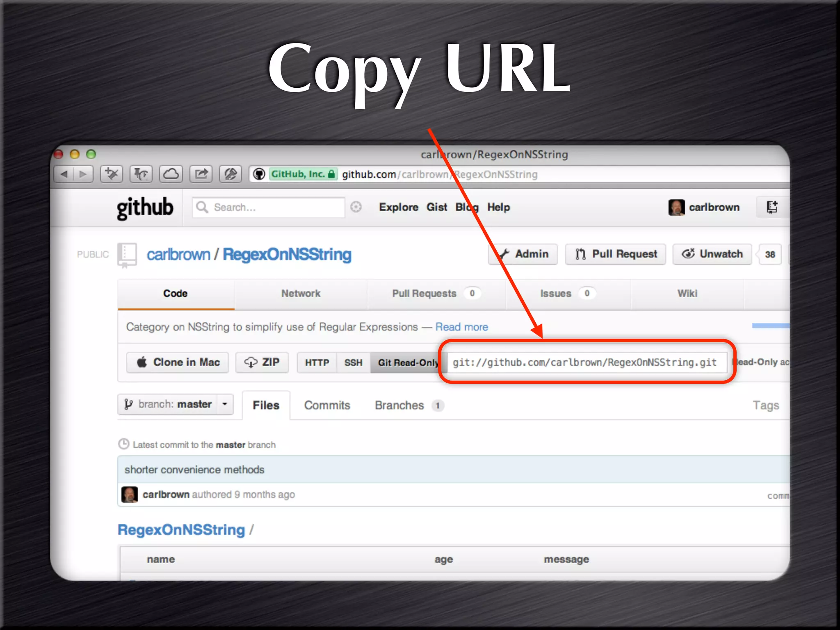Click the Clone in Mac button
840x630 pixels.
[x=178, y=363]
